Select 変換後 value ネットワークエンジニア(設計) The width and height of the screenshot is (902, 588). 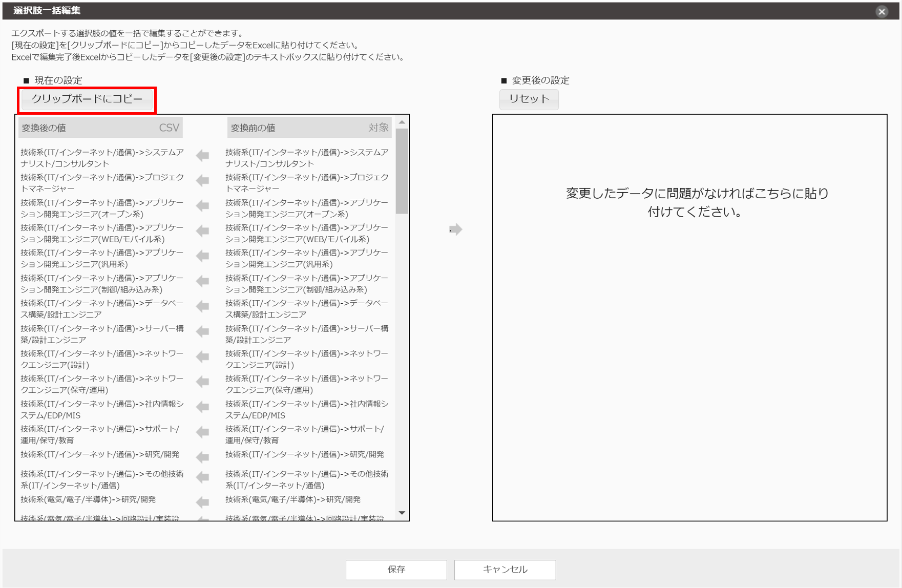[x=102, y=359]
